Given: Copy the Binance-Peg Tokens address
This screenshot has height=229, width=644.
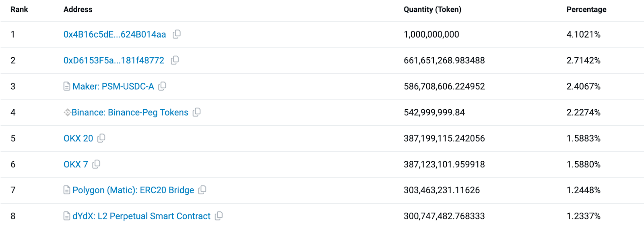Looking at the screenshot, I should coord(196,112).
